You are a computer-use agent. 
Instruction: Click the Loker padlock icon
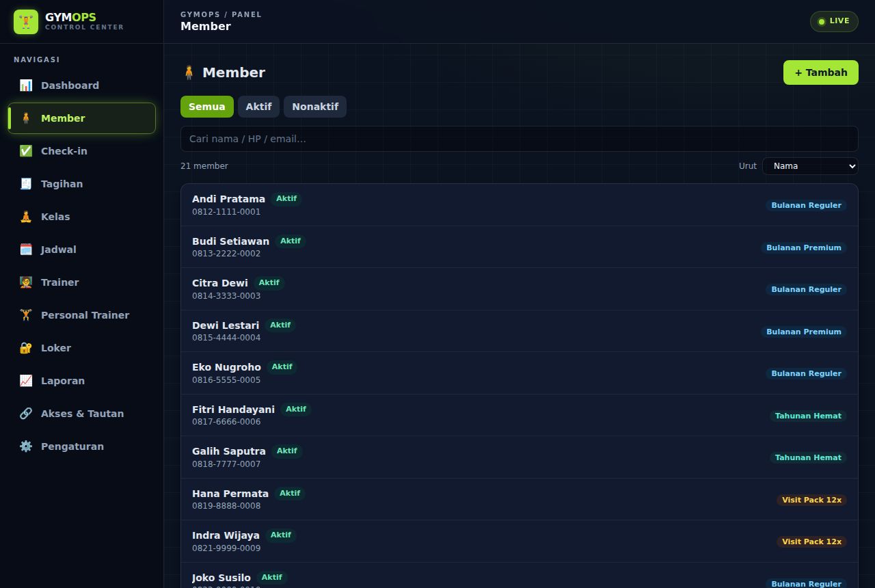(26, 348)
